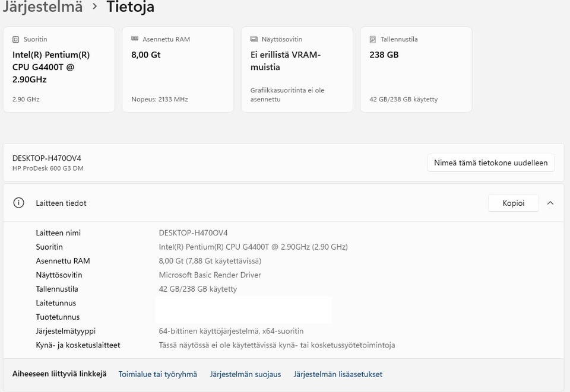This screenshot has height=392, width=570.
Task: Click processor value in details Suoritin row
Action: [x=254, y=247]
